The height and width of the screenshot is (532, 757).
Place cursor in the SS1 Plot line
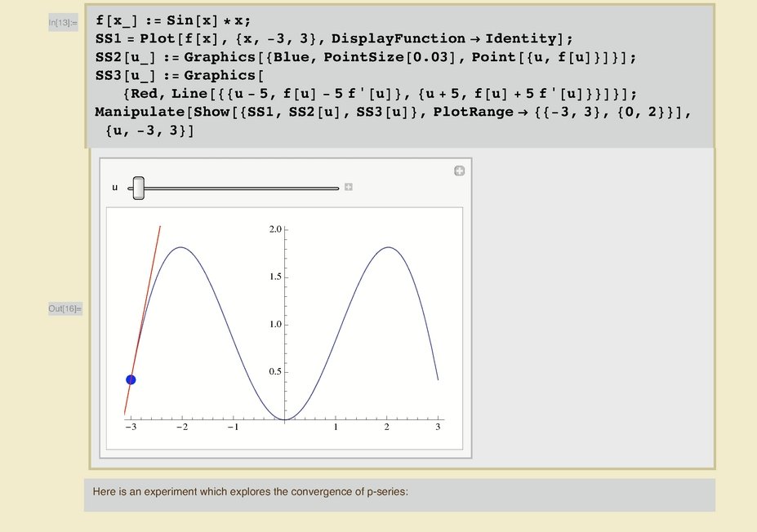(x=335, y=39)
